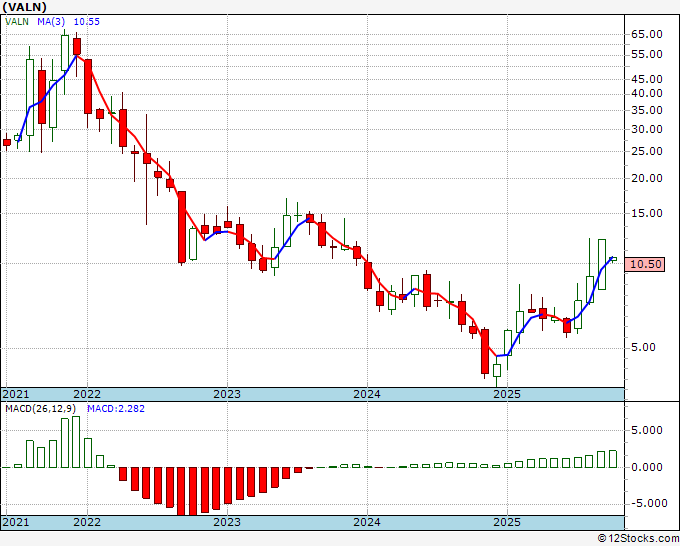
Task: Click 2021 on the MACD timeline
Action: (16, 522)
